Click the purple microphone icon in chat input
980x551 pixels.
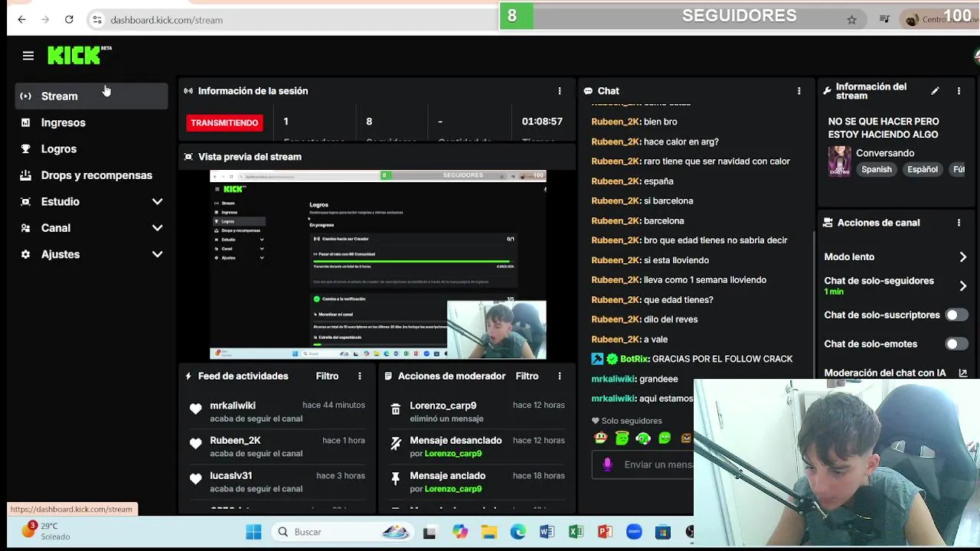coord(608,465)
